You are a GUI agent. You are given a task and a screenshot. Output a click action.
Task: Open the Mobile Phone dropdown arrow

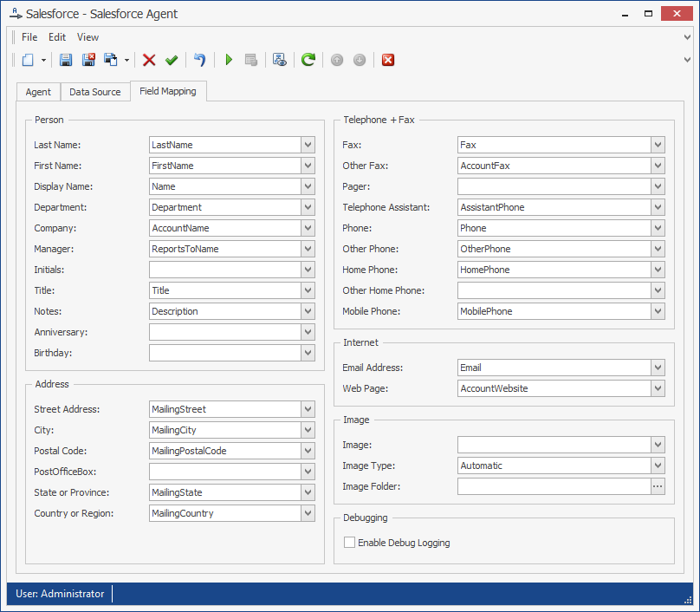pos(658,311)
